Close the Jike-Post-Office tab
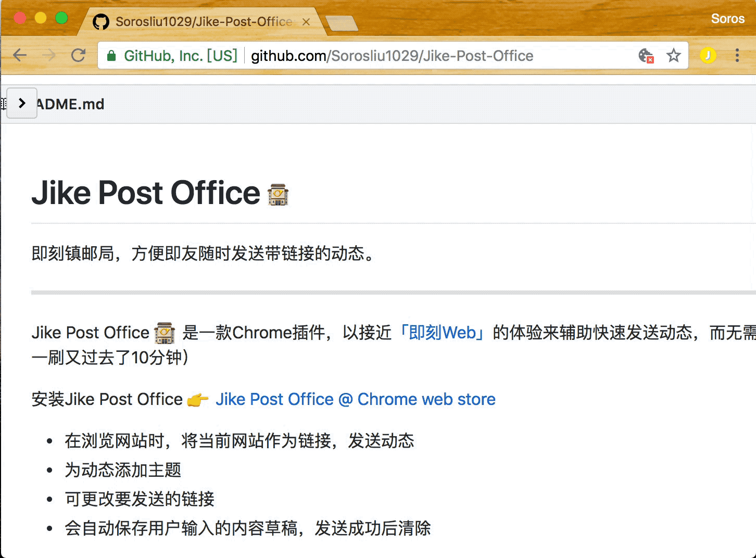 (x=306, y=22)
